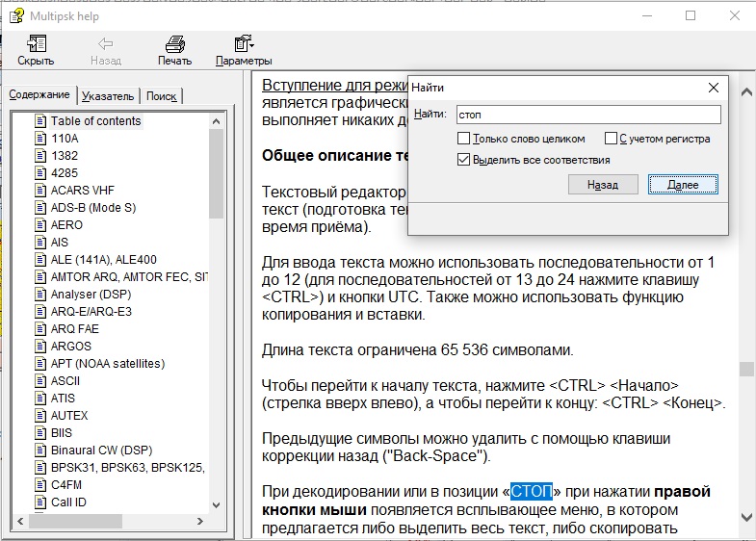The width and height of the screenshot is (756, 541).
Task: Click the page icon next to APT (NOAA satellites)
Action: (41, 364)
